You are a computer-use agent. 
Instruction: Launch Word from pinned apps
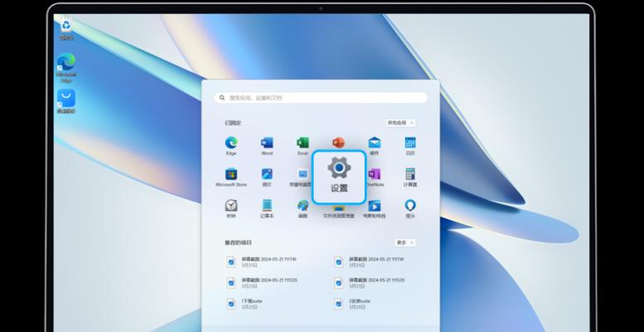267,146
